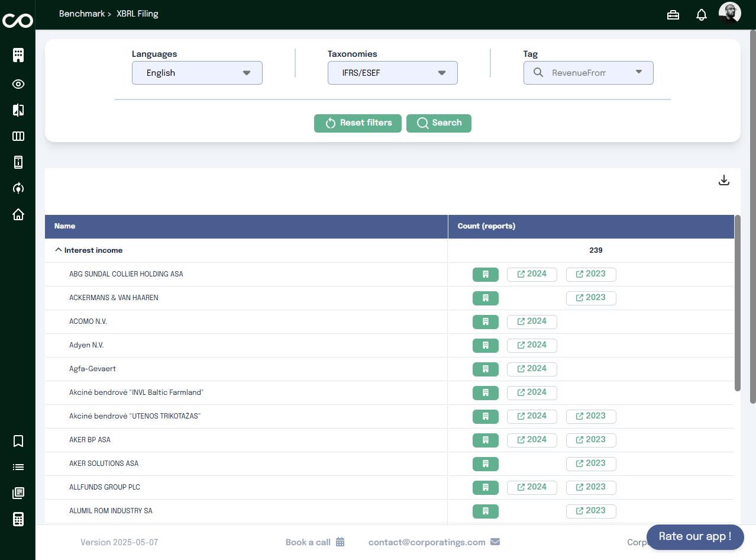Open 2023 report for AKER SOLUTIONS ASA

[x=591, y=464]
